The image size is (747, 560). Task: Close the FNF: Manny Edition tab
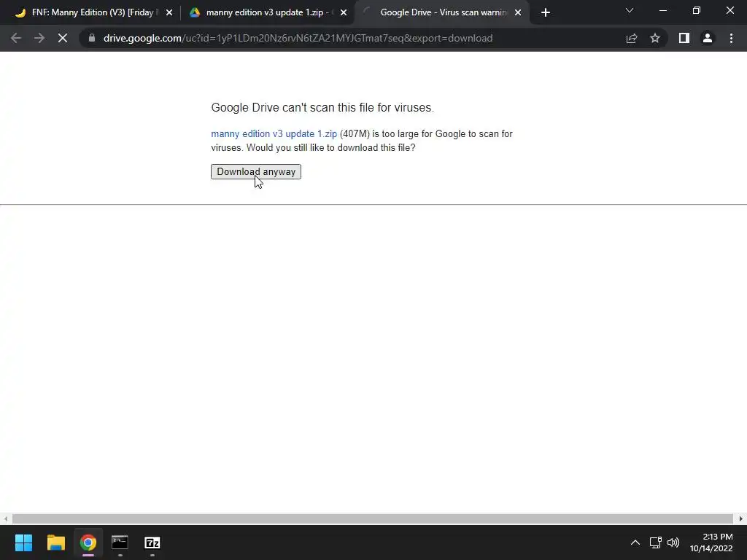click(169, 12)
